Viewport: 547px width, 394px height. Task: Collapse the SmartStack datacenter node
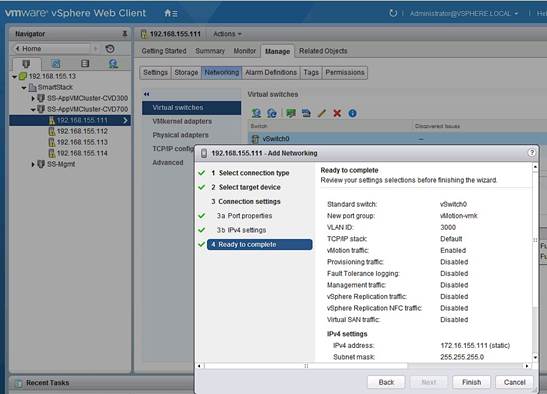point(24,88)
